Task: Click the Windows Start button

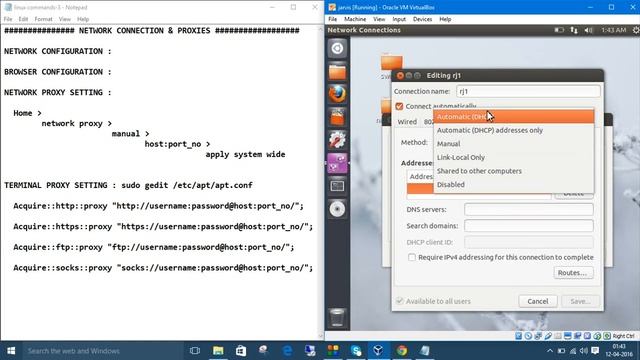Action: pyautogui.click(x=11, y=351)
